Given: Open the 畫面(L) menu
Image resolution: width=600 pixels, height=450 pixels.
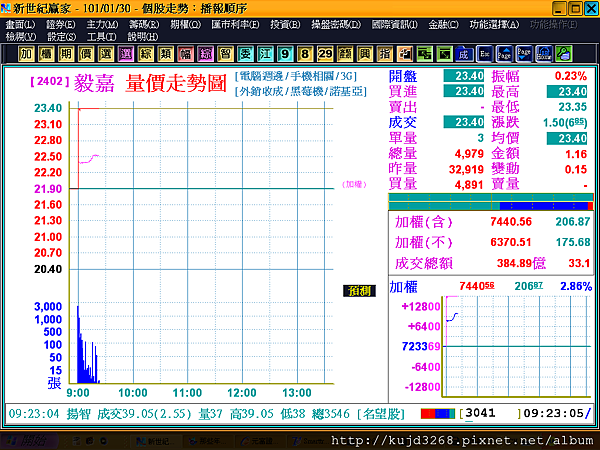Looking at the screenshot, I should coord(20,25).
